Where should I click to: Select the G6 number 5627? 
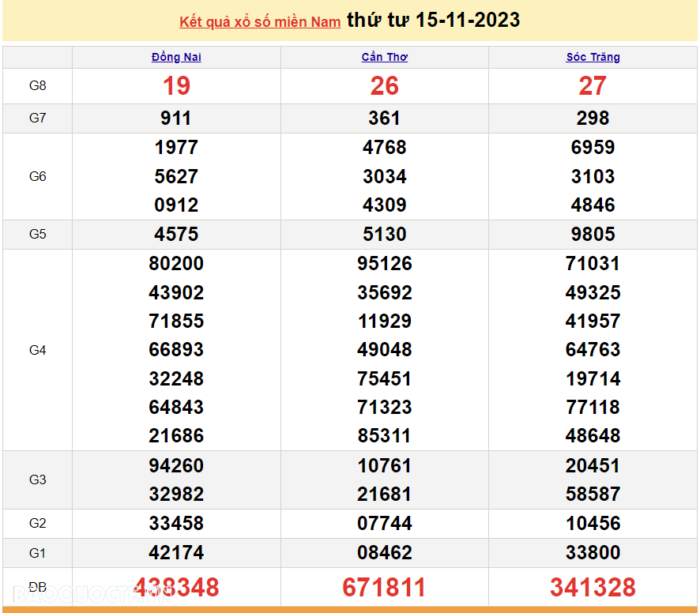coord(176,176)
